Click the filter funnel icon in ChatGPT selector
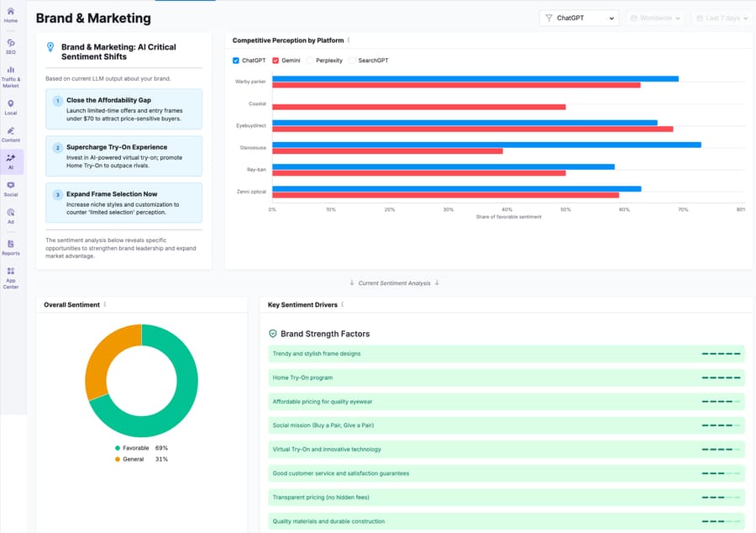 549,18
